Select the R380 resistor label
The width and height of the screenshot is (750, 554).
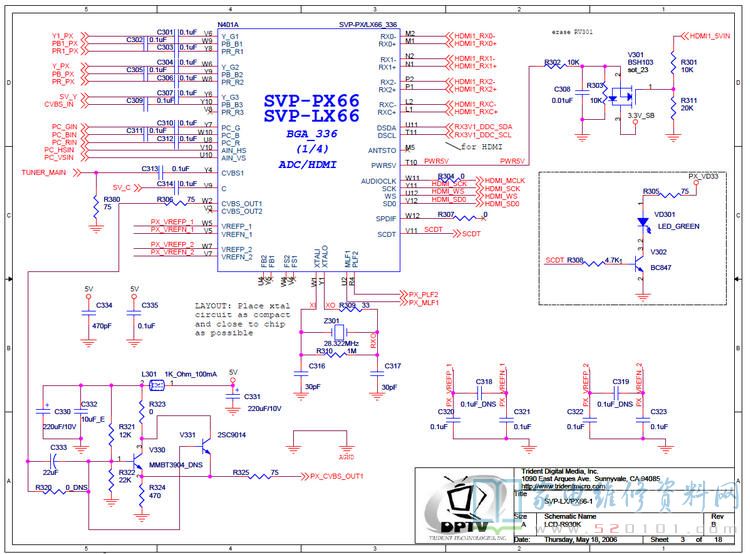click(x=111, y=199)
